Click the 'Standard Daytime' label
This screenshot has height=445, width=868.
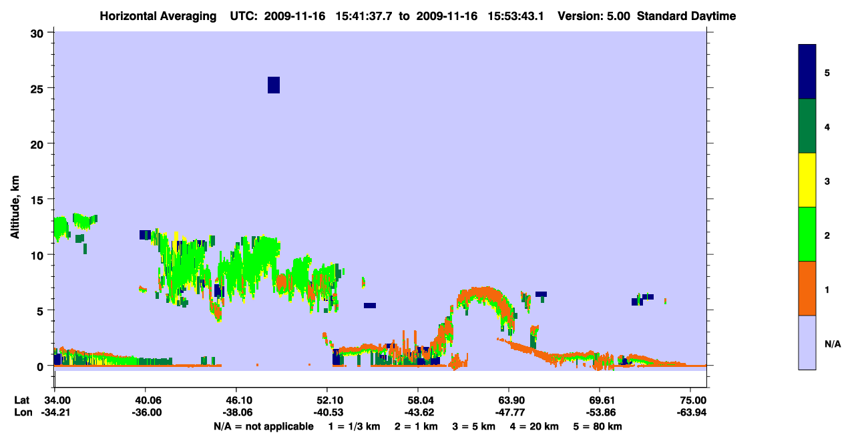686,16
